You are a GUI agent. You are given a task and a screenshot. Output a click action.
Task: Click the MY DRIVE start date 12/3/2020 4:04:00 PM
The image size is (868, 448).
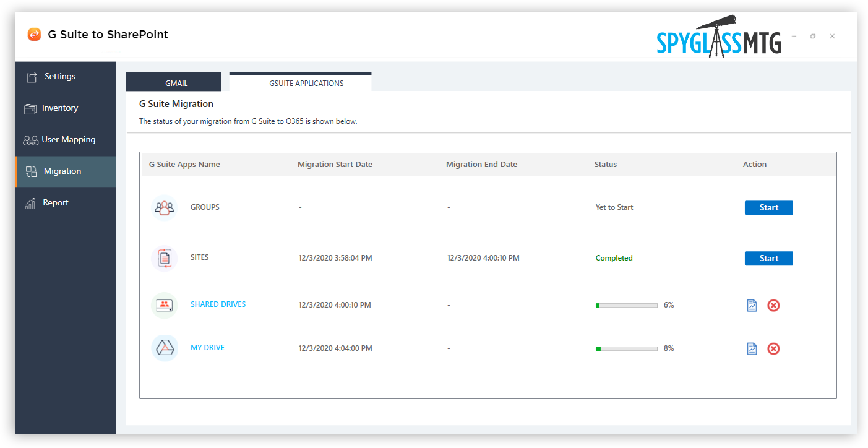tap(335, 348)
